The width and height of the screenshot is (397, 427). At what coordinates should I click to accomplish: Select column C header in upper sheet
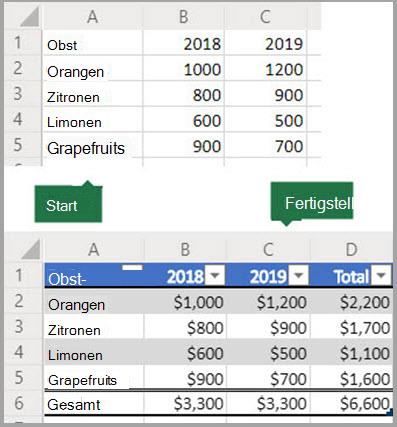[x=265, y=17]
